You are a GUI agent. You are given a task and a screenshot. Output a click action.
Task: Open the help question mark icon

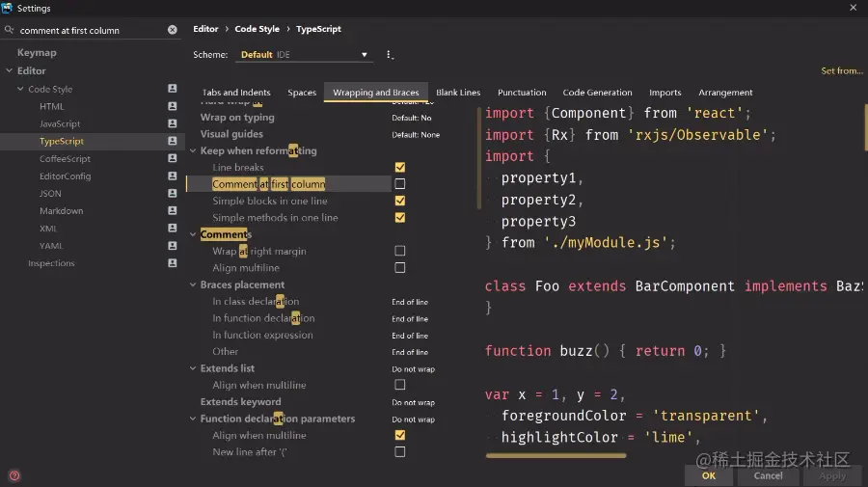click(x=14, y=475)
